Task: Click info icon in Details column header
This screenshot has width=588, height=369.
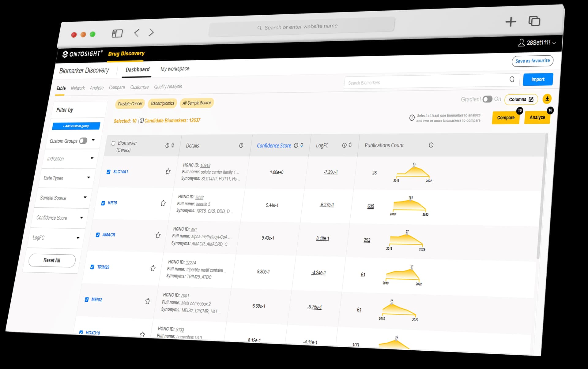Action: point(241,145)
